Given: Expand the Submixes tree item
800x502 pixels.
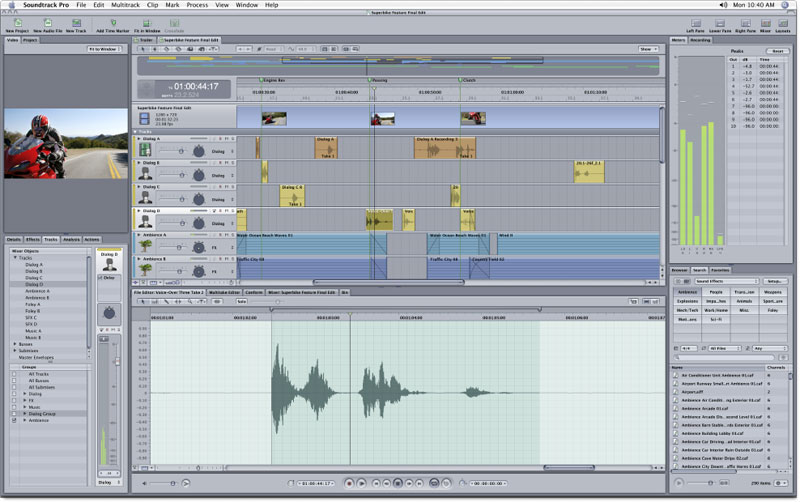Looking at the screenshot, I should pyautogui.click(x=15, y=350).
